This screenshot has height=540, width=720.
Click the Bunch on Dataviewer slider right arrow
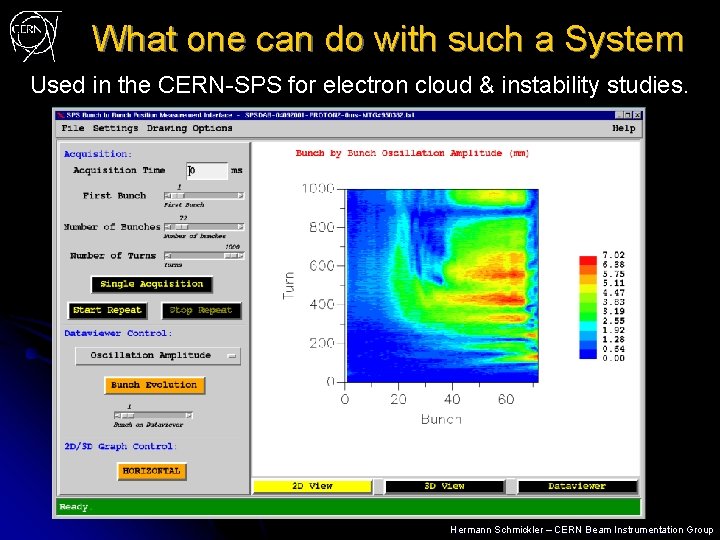click(x=189, y=416)
